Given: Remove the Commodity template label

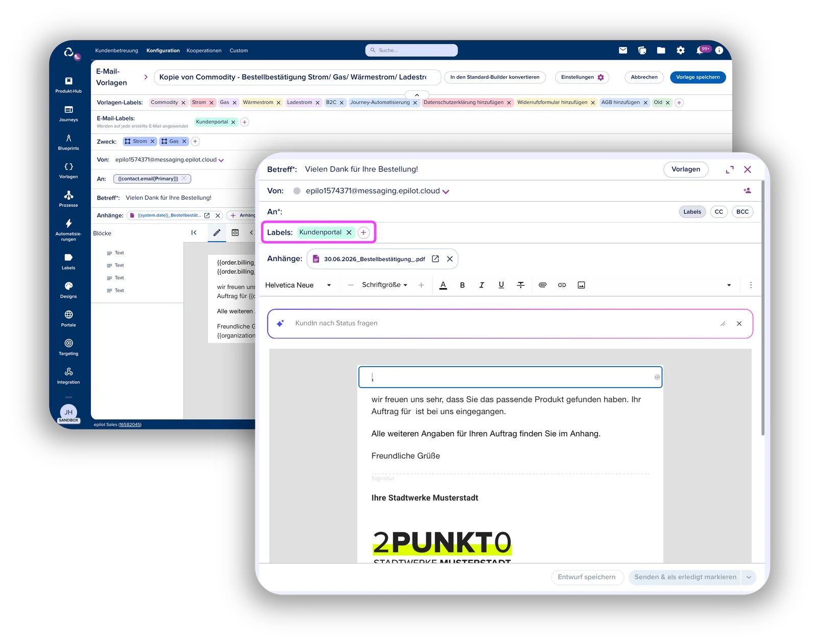Looking at the screenshot, I should tap(183, 103).
